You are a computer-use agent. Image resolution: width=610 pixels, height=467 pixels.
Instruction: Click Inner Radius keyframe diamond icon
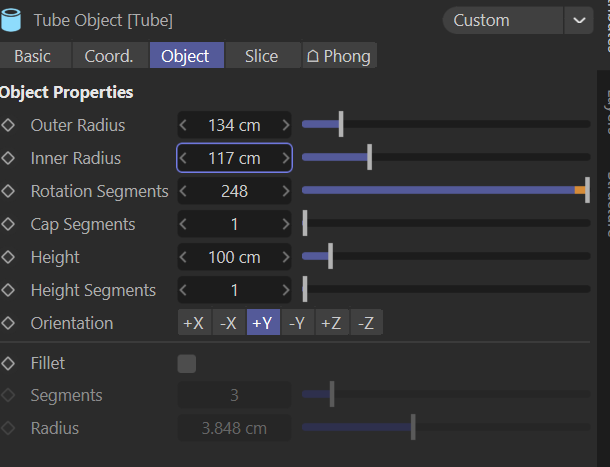pos(9,158)
